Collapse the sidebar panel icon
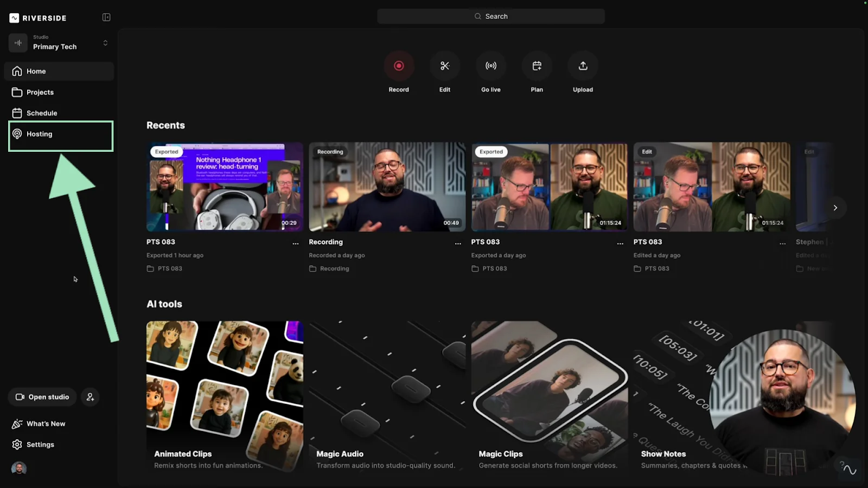This screenshot has height=488, width=868. pos(106,17)
